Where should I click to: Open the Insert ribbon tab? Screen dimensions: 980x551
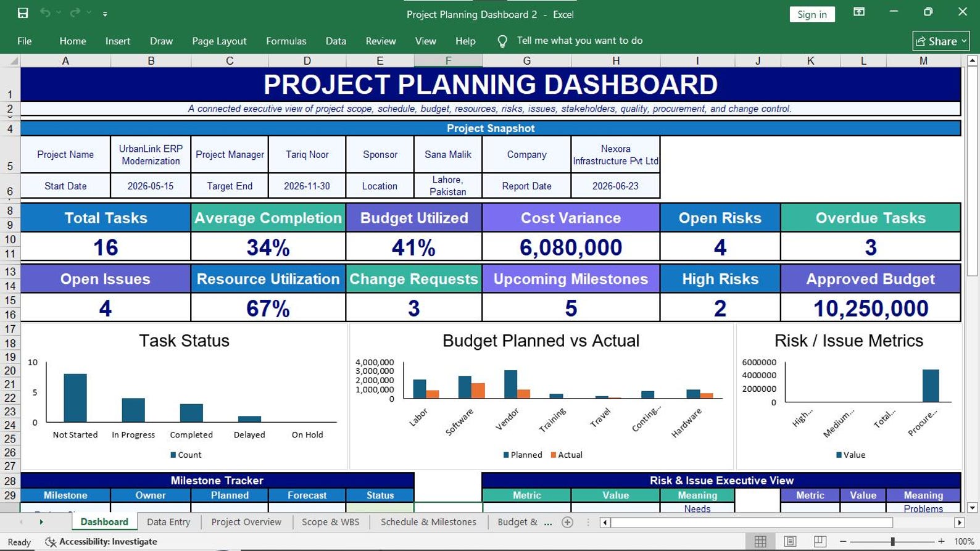pos(118,41)
